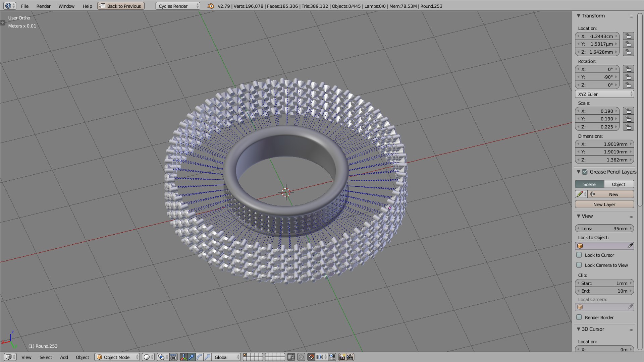The width and height of the screenshot is (644, 362).
Task: Switch grease pencil source to Object
Action: (x=619, y=184)
